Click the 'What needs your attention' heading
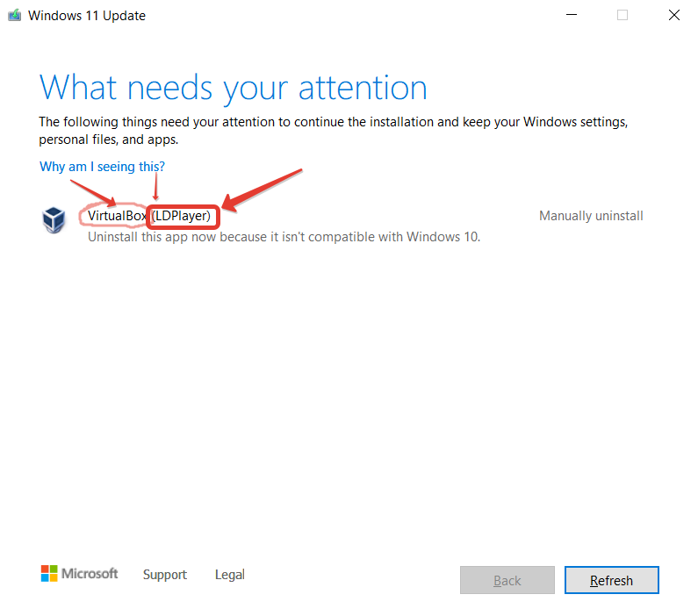The width and height of the screenshot is (698, 616). click(234, 88)
